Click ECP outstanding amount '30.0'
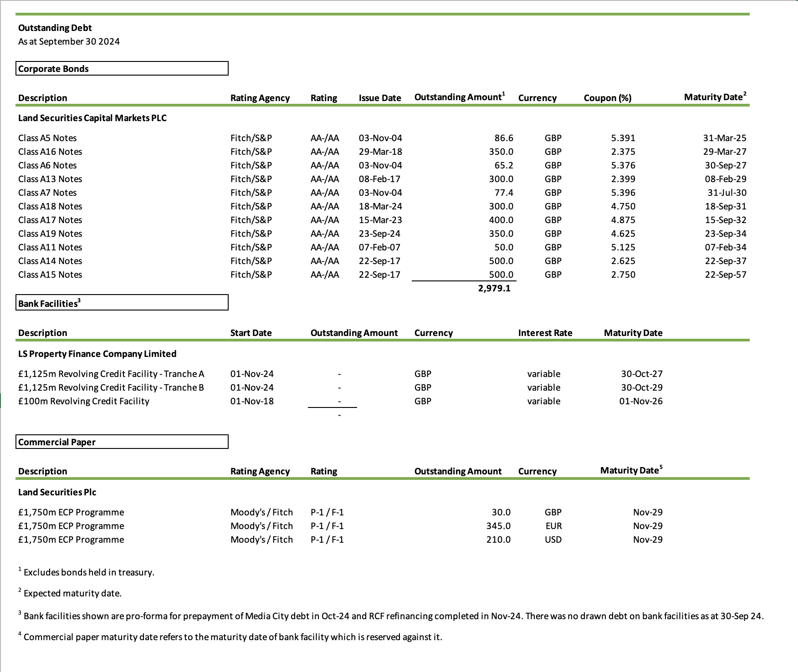798x672 pixels. [501, 512]
